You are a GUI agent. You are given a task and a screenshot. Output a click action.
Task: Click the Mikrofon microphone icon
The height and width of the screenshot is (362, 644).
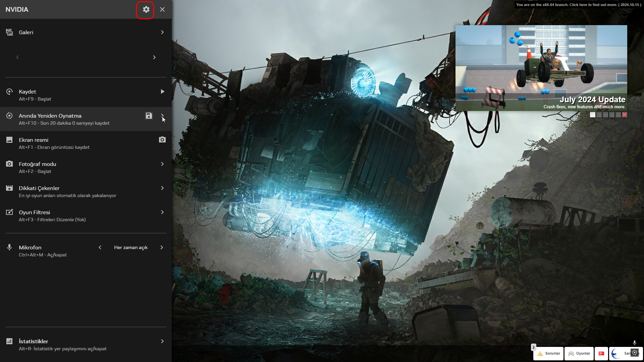9,247
